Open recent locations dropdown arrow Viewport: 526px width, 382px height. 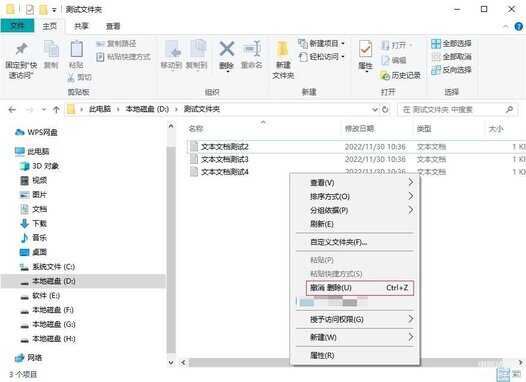[43, 109]
